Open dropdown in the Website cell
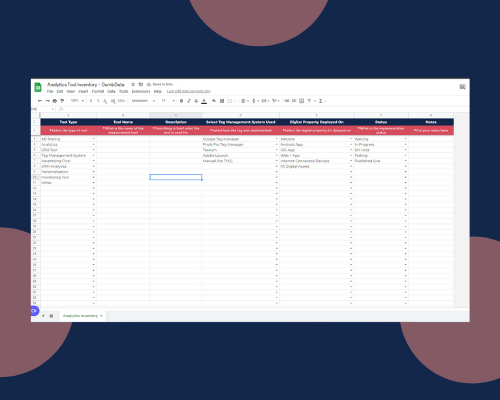 tap(351, 139)
